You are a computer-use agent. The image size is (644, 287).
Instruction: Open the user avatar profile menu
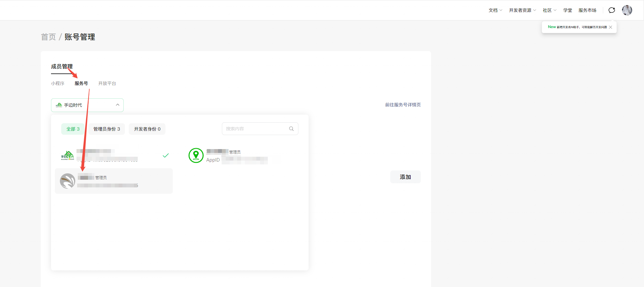627,10
